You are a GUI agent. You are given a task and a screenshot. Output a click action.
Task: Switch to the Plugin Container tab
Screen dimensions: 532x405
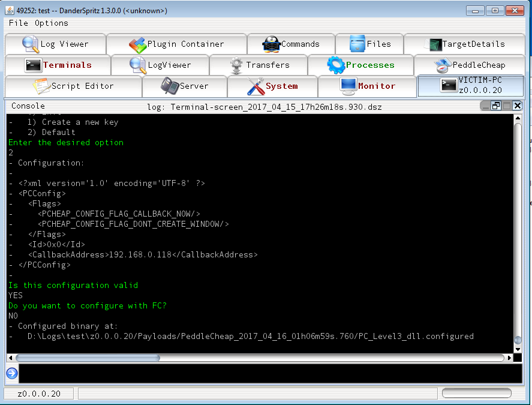pos(176,44)
